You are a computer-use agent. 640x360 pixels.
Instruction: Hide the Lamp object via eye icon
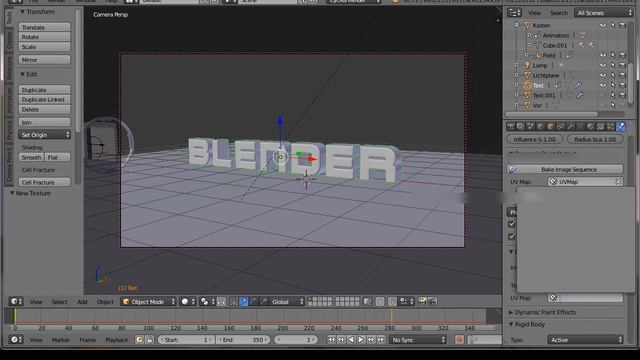[x=603, y=65]
